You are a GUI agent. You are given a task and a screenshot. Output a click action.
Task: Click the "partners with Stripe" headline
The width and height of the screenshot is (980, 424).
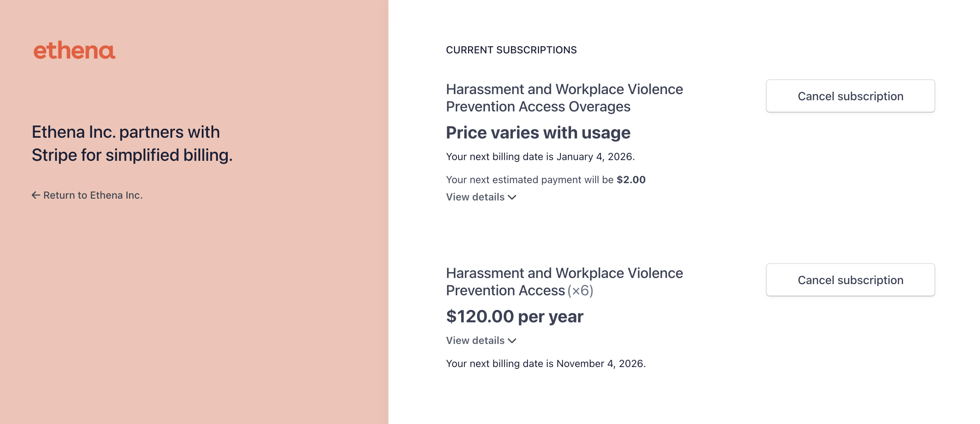[132, 143]
